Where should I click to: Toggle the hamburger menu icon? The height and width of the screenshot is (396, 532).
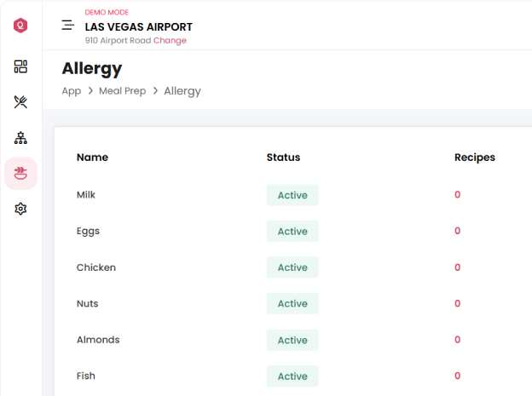pyautogui.click(x=68, y=26)
